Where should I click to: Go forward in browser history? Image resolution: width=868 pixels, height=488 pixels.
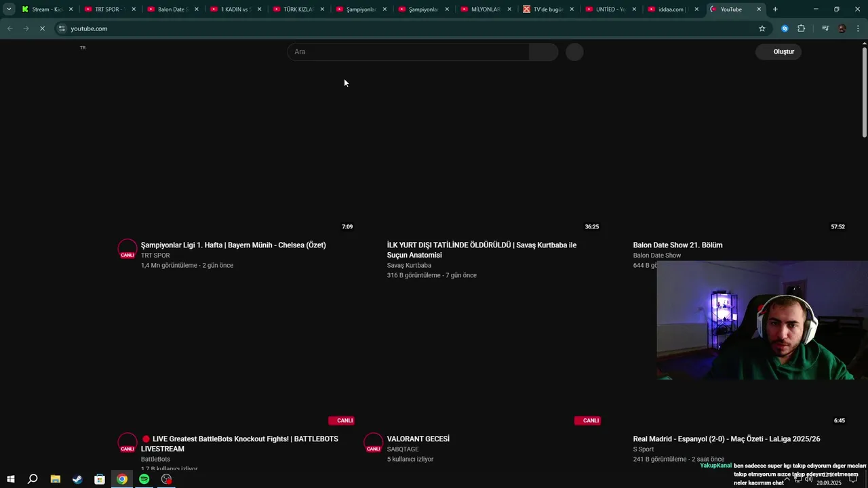point(26,28)
